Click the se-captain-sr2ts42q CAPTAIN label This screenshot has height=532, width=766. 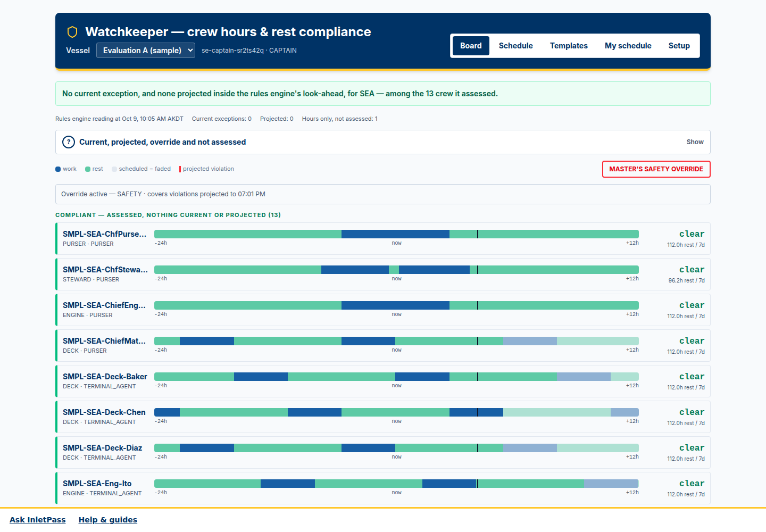(249, 51)
